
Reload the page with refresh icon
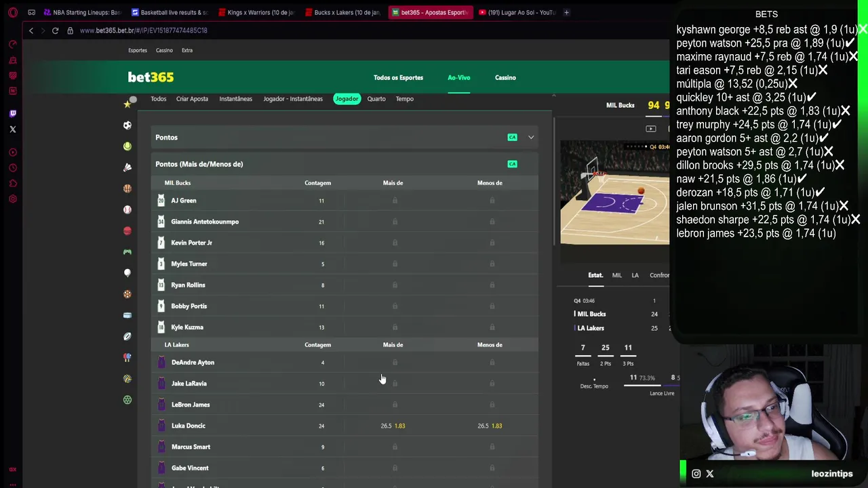click(55, 30)
